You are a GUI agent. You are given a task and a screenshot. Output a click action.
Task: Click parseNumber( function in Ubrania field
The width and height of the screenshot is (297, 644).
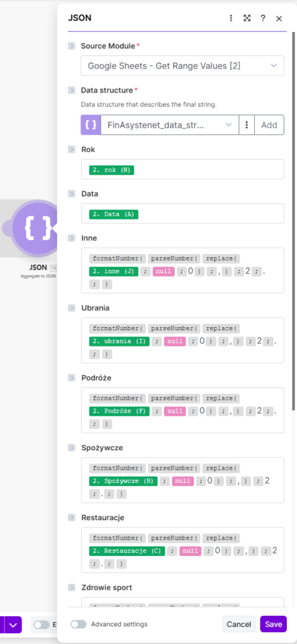(174, 328)
